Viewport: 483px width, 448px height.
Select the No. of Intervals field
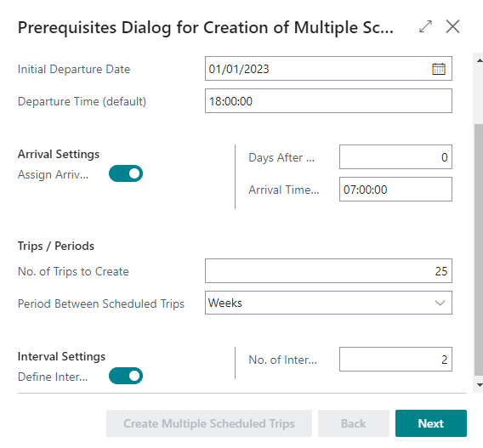point(395,360)
